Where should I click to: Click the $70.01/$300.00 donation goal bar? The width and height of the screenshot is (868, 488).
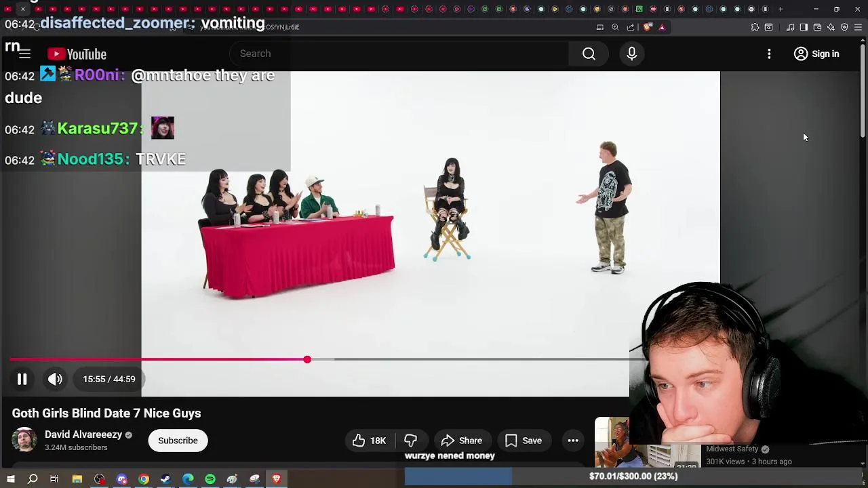click(x=633, y=476)
